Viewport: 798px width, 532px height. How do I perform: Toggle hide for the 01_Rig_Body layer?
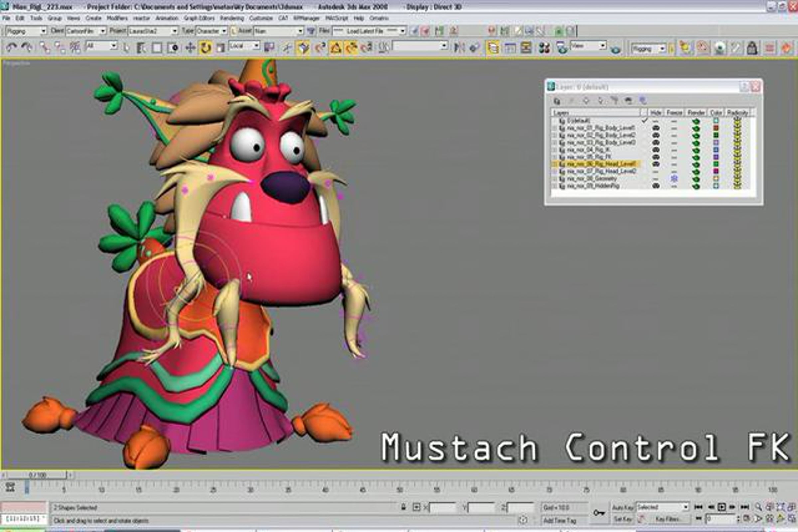656,128
